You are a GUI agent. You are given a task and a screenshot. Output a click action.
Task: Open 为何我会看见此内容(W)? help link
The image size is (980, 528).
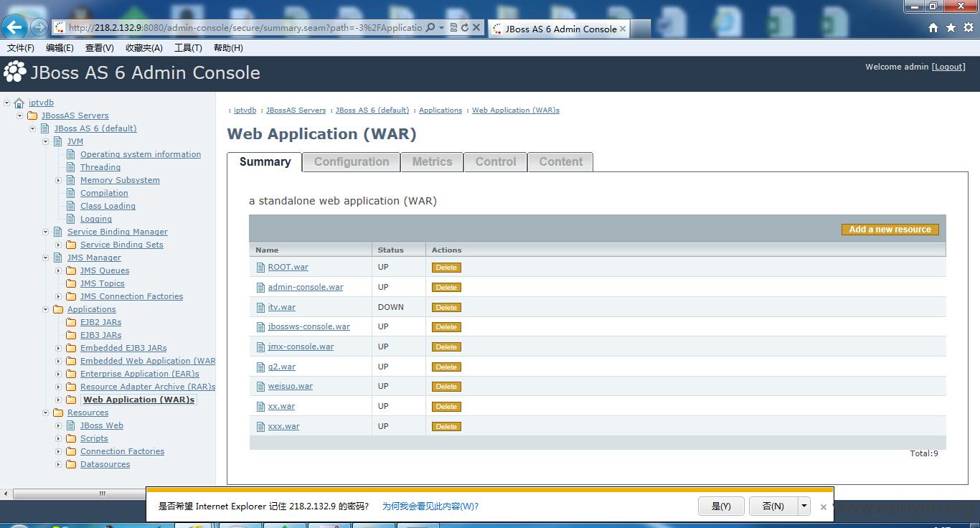click(x=430, y=506)
